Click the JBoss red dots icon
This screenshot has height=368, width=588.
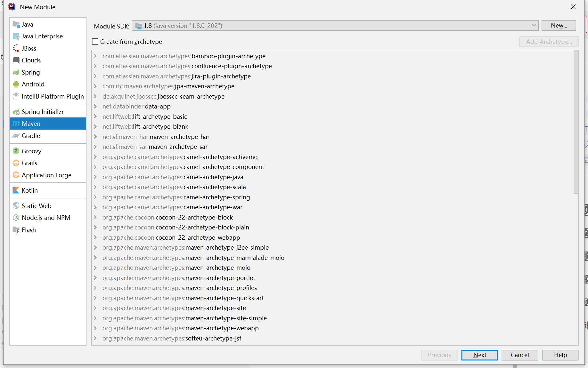click(x=16, y=48)
